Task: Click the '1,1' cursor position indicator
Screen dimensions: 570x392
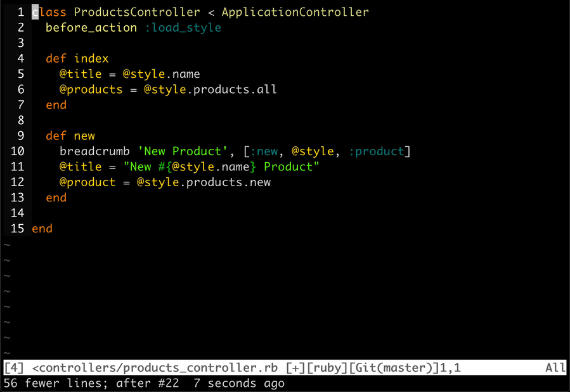Action: tap(450, 368)
